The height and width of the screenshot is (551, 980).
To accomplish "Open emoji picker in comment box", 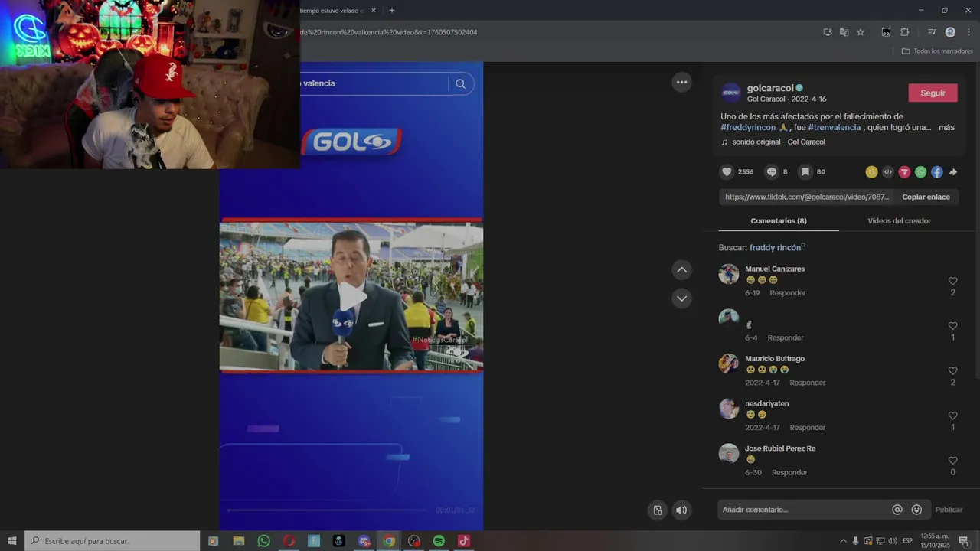I will pyautogui.click(x=916, y=510).
